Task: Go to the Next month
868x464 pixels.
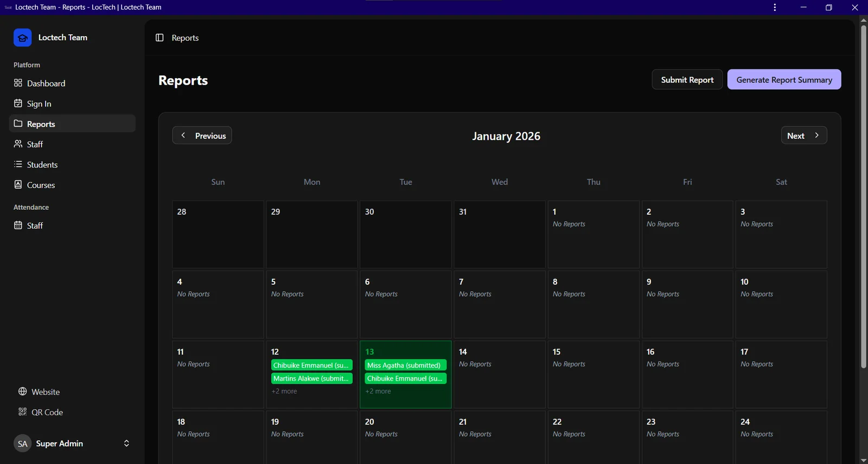Action: (x=804, y=136)
